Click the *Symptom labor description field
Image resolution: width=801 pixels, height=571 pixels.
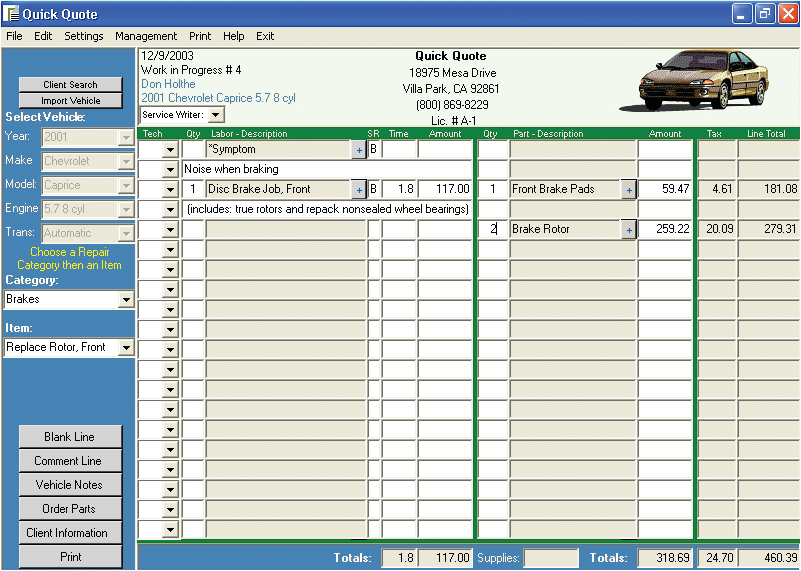point(279,150)
